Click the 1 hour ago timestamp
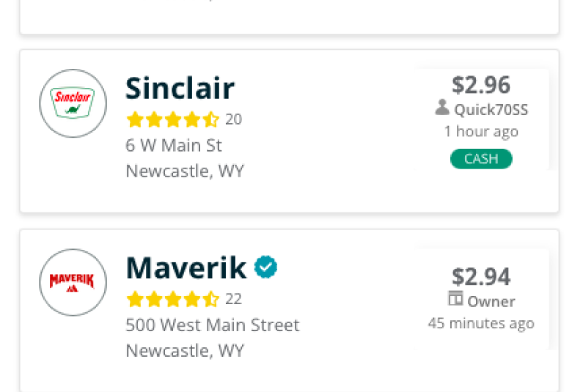Image resolution: width=572 pixels, height=392 pixels. [x=481, y=131]
